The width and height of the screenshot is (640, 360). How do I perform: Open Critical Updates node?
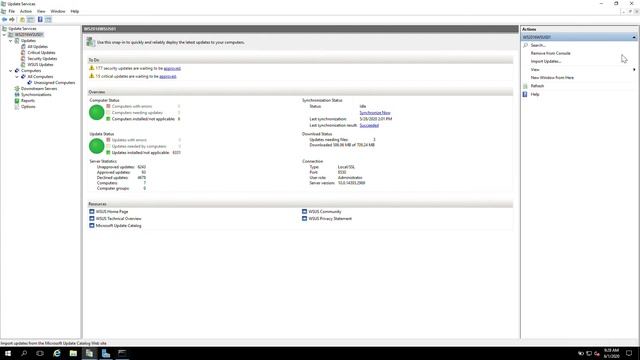pyautogui.click(x=41, y=53)
